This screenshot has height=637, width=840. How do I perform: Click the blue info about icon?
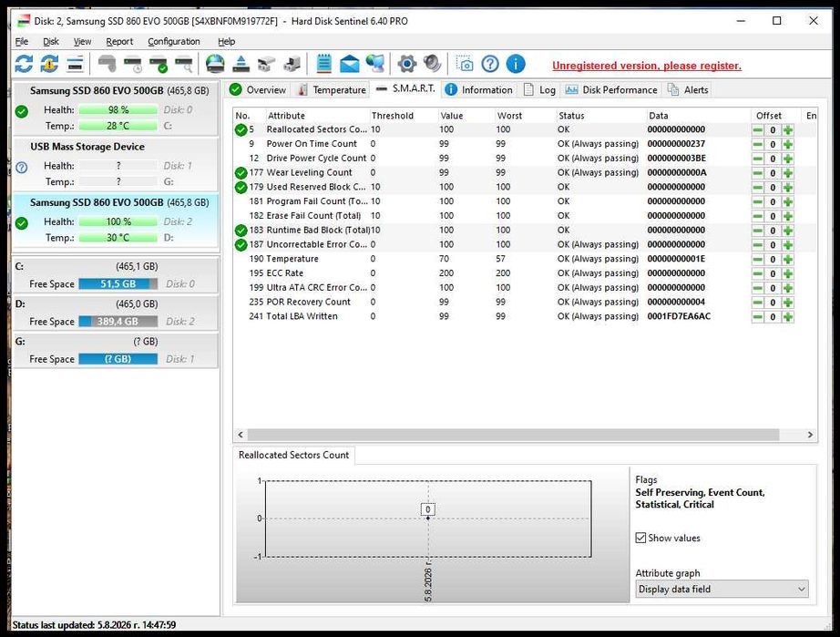pos(516,65)
